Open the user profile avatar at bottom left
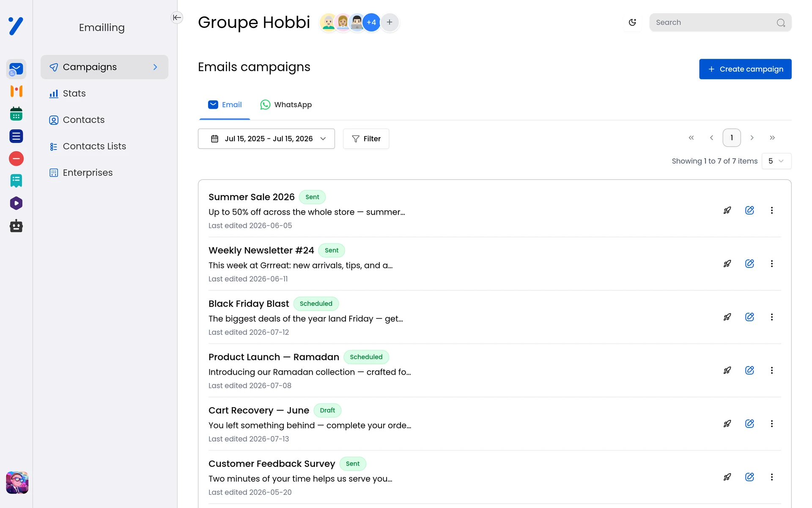Viewport: 812px width, 508px height. (x=17, y=483)
